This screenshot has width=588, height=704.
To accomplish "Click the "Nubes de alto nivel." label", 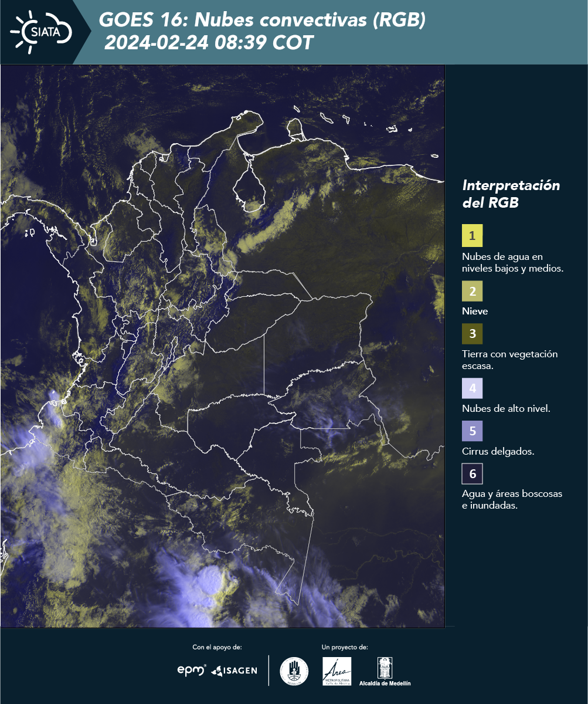I will click(506, 409).
